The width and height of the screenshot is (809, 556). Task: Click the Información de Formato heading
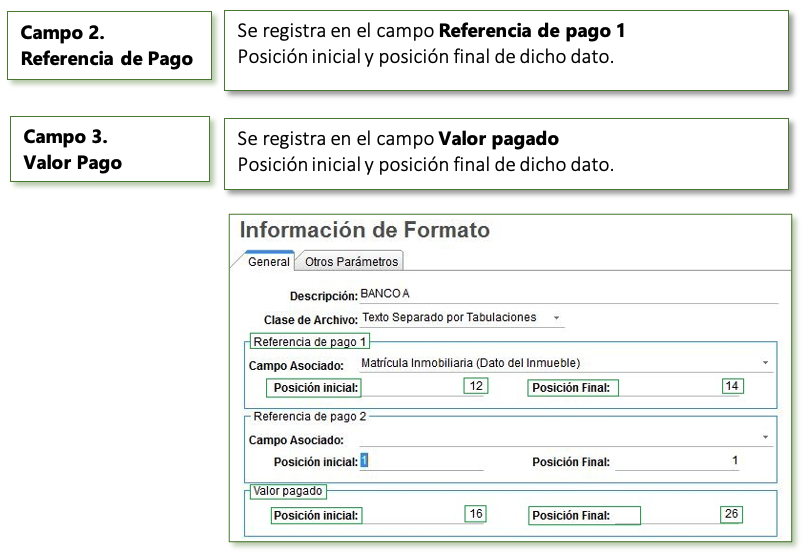[x=365, y=230]
